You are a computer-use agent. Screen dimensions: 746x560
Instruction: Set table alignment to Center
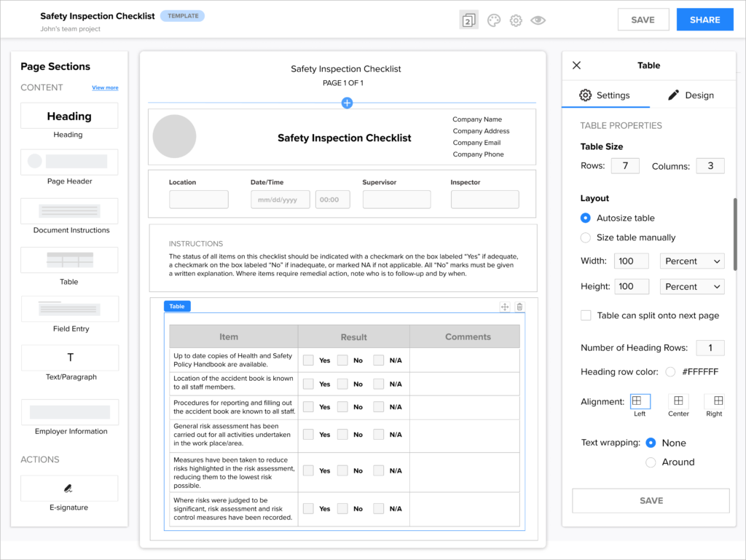click(678, 401)
